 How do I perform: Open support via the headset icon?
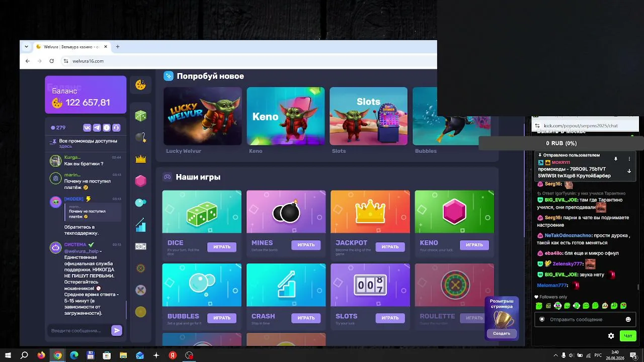click(116, 128)
